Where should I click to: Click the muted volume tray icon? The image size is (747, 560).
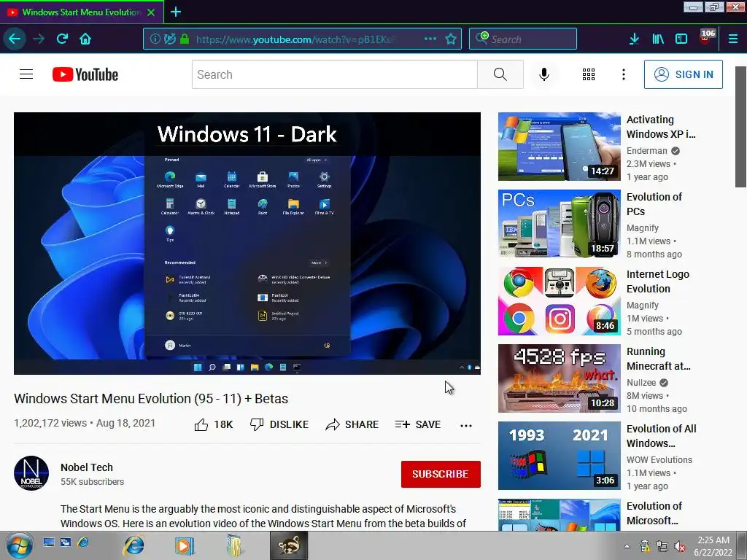pyautogui.click(x=680, y=546)
